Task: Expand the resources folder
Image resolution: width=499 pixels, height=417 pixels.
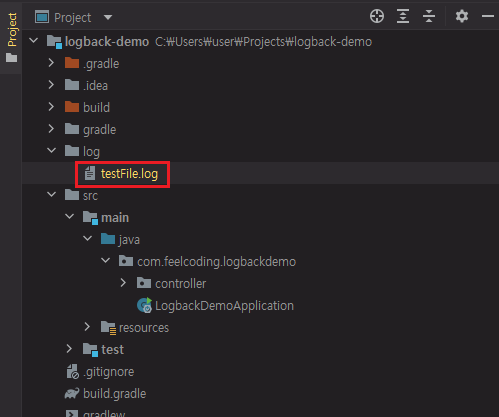Action: pyautogui.click(x=87, y=327)
